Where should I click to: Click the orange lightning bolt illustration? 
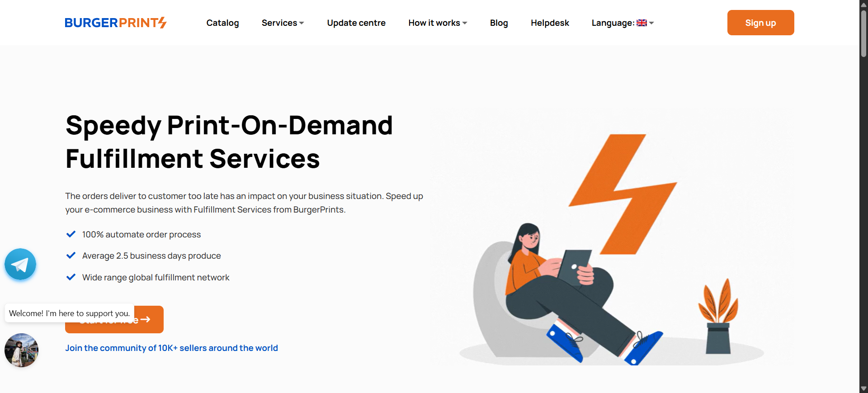coord(623,194)
